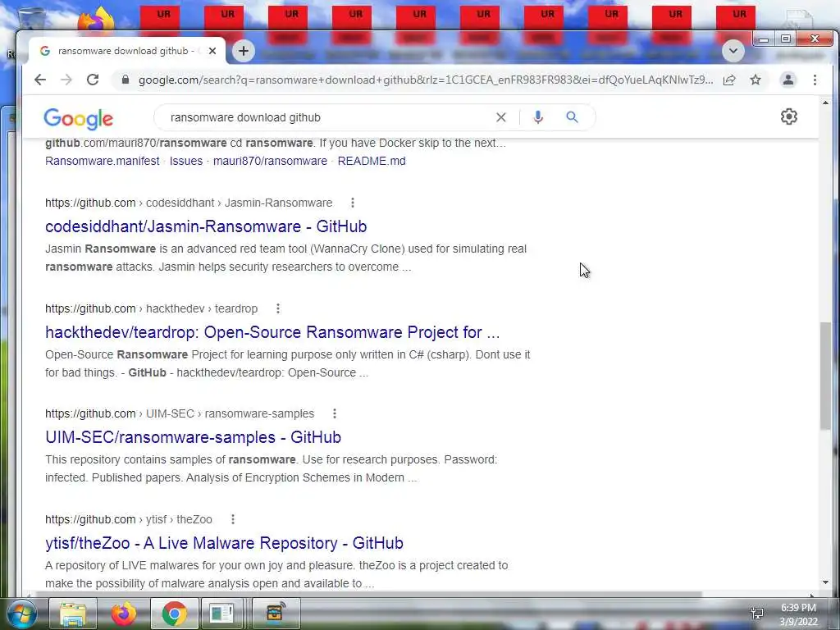Share this page from address bar
Image resolution: width=840 pixels, height=630 pixels.
pyautogui.click(x=729, y=80)
